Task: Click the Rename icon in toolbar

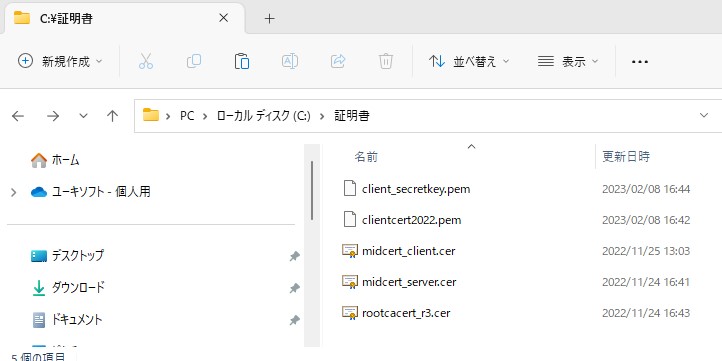Action: point(290,61)
